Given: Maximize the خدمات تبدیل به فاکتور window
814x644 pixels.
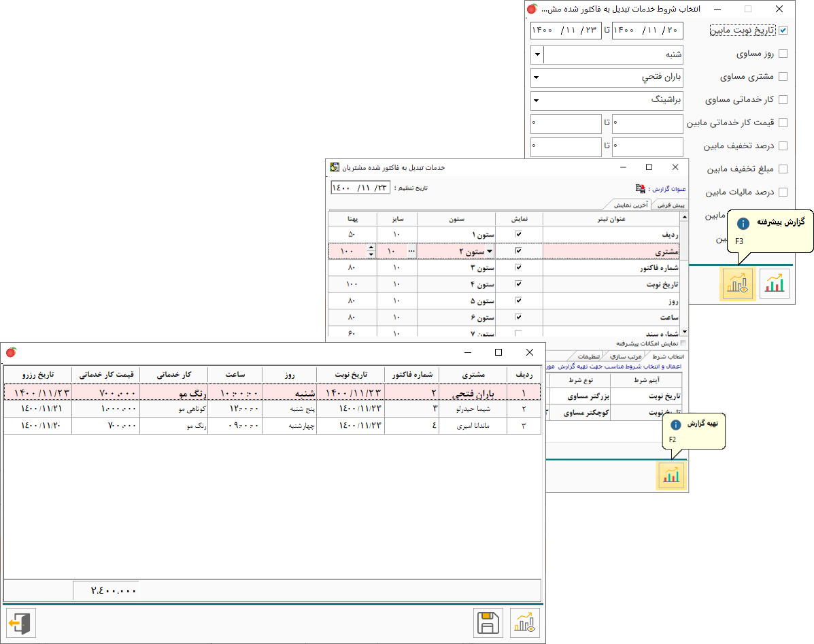Looking at the screenshot, I should click(649, 167).
